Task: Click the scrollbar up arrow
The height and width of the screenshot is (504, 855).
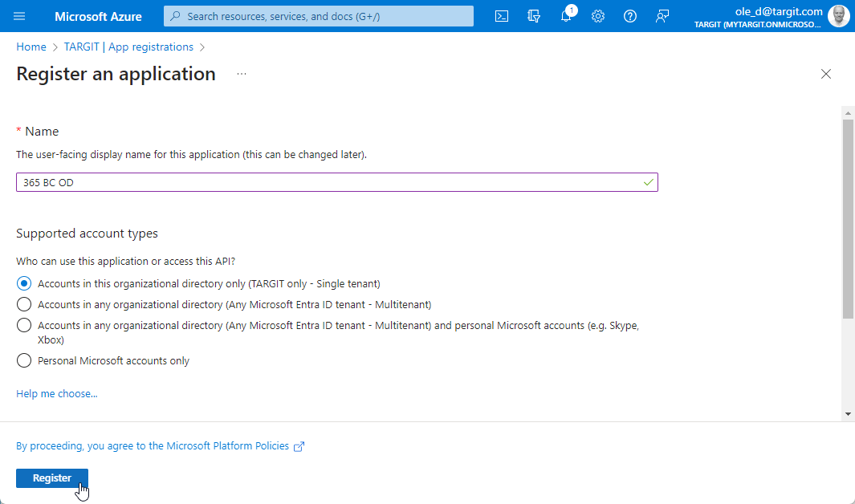Action: [848, 113]
